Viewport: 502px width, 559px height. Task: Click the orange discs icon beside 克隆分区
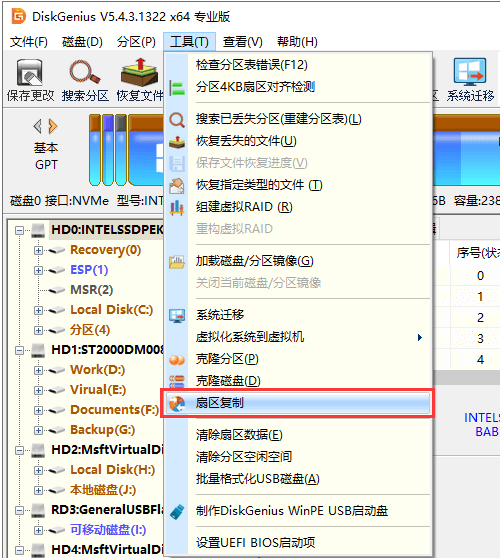point(177,360)
